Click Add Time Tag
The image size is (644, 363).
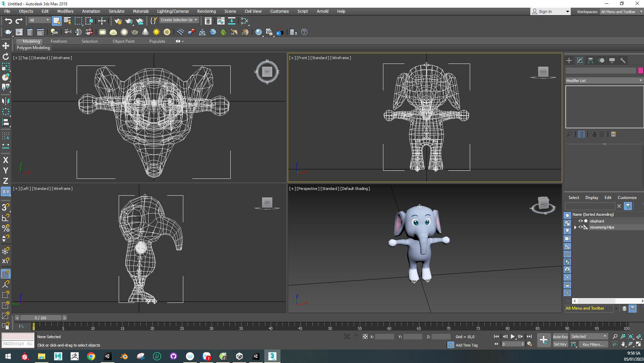pyautogui.click(x=466, y=345)
